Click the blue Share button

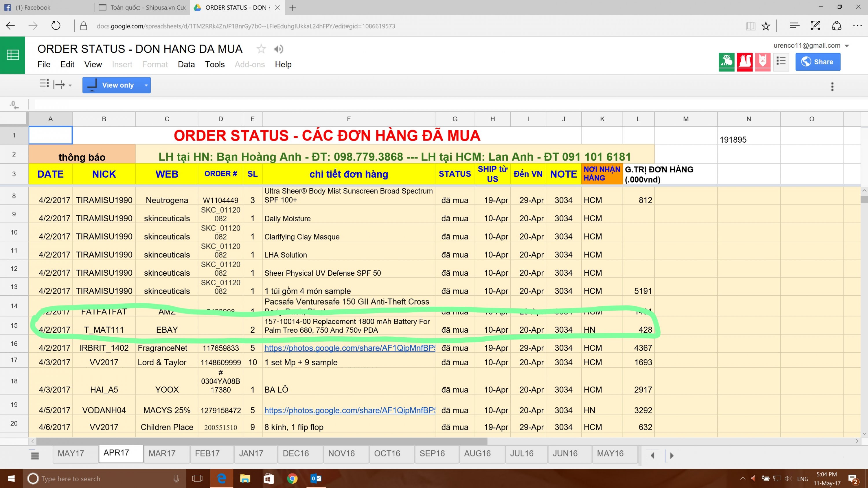click(818, 62)
